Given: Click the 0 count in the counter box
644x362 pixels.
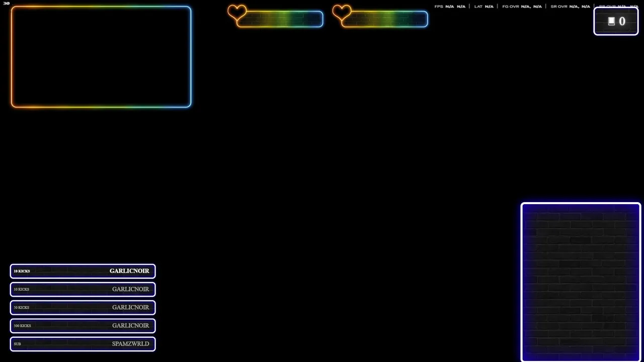Looking at the screenshot, I should coord(622,21).
